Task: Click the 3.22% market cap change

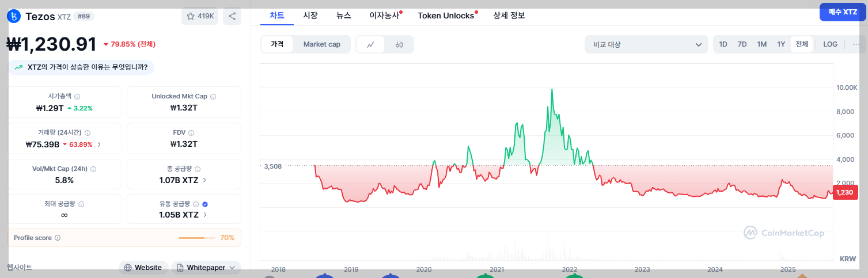Action: point(83,108)
